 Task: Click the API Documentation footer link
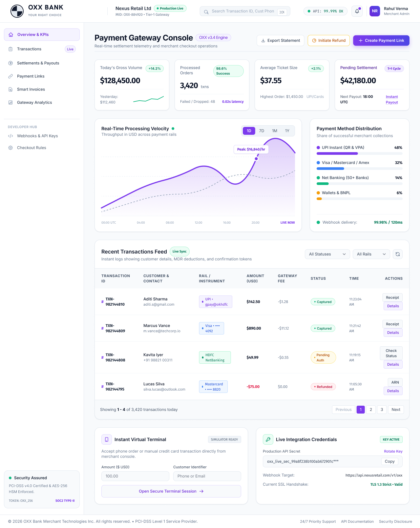click(x=357, y=521)
